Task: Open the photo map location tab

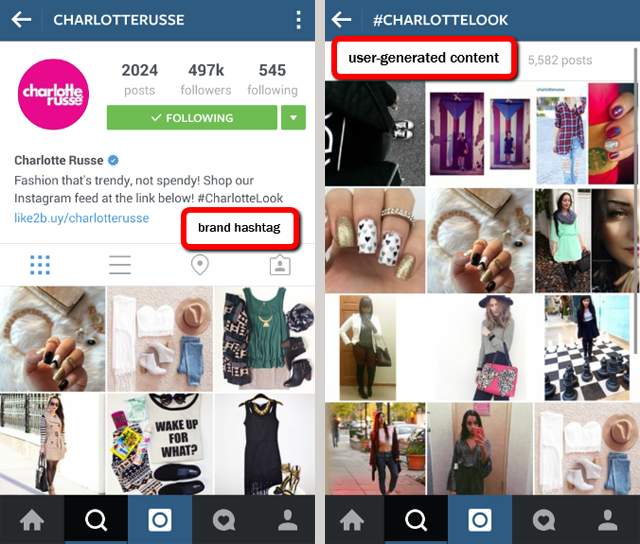Action: coord(200,265)
